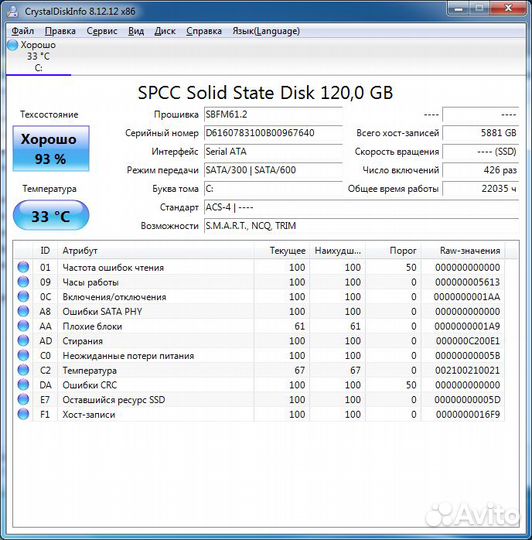Click the Общее время работы value 22035 ч
Image resolution: width=532 pixels, height=540 pixels.
(480, 189)
